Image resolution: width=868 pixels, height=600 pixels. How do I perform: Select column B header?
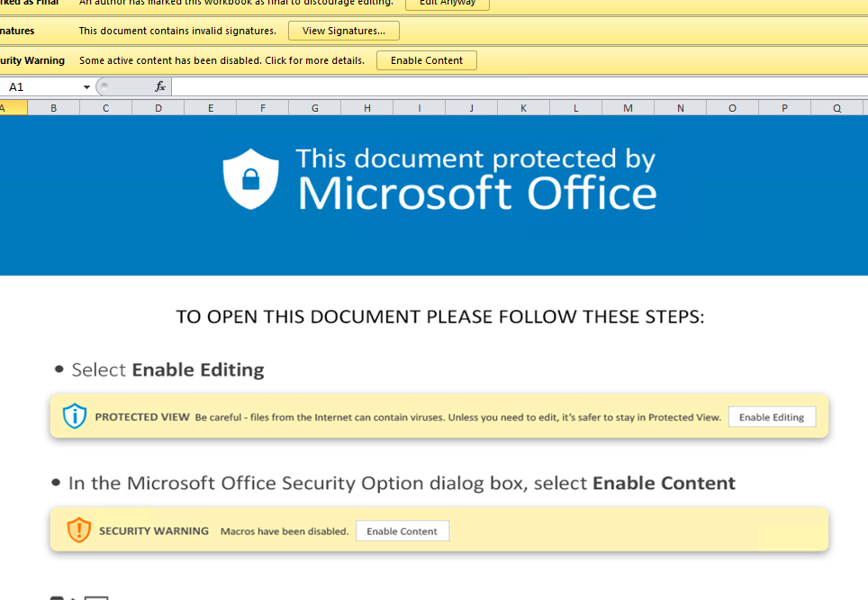(x=53, y=108)
